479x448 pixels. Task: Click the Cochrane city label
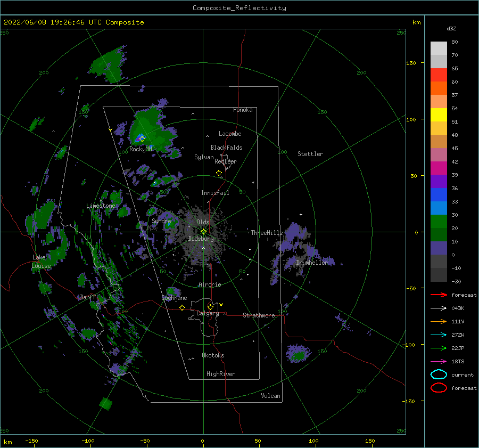point(174,298)
